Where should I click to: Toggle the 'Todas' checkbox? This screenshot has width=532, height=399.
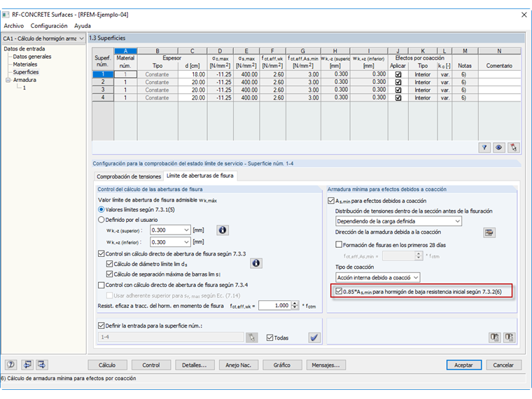(269, 337)
